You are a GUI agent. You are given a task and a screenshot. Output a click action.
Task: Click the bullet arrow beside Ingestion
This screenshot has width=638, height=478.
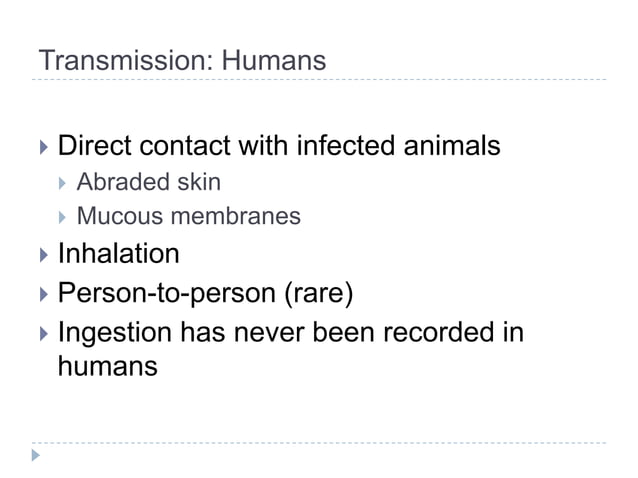tap(41, 332)
